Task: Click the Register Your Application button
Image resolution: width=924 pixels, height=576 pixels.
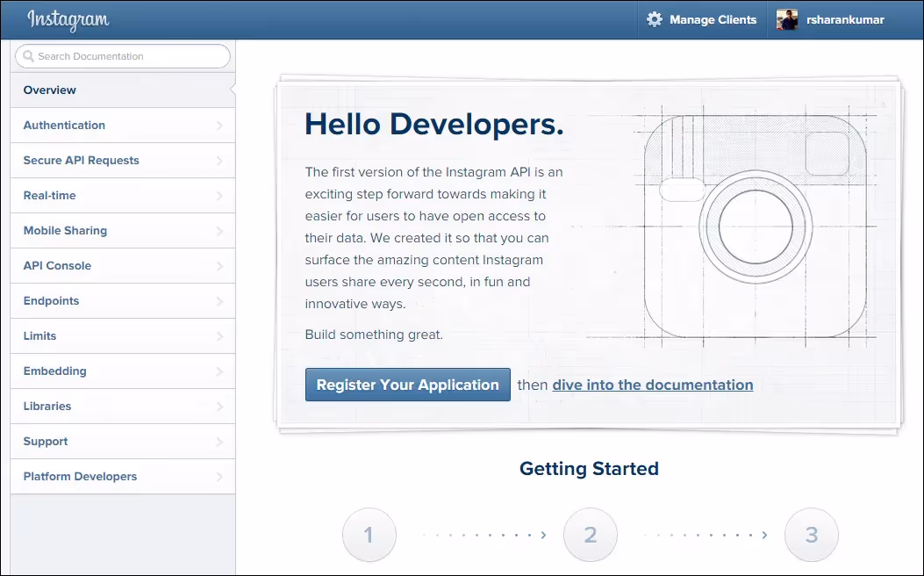Action: tap(408, 385)
